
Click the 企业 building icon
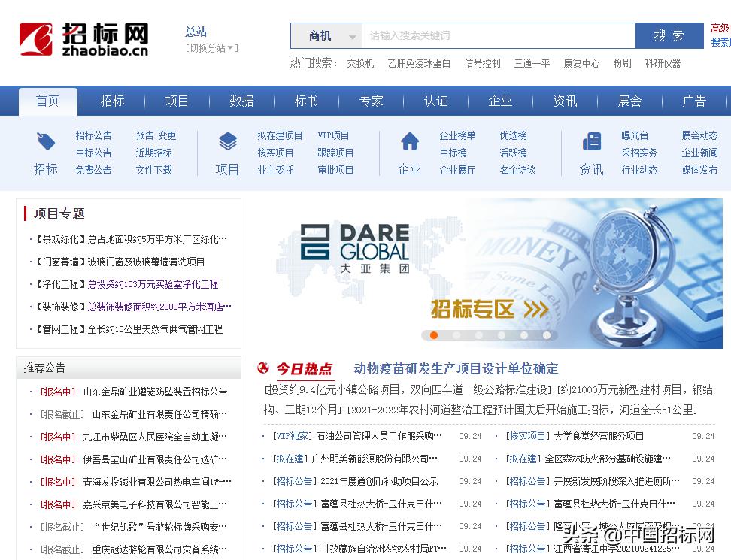coord(409,143)
